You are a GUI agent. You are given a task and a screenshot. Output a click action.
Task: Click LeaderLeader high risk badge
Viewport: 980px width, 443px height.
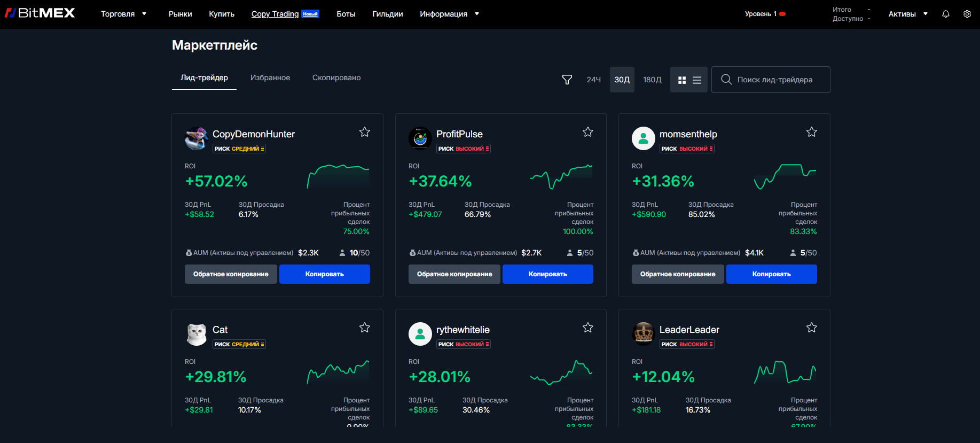coord(687,344)
